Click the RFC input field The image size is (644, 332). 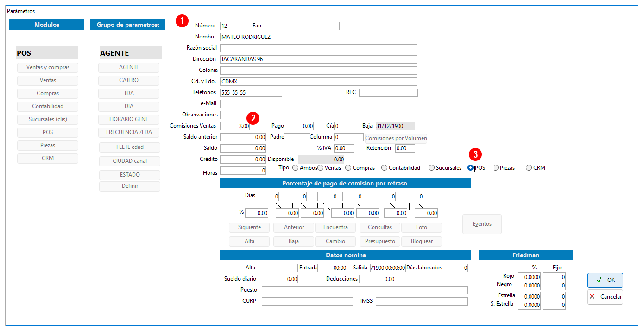[x=388, y=93]
